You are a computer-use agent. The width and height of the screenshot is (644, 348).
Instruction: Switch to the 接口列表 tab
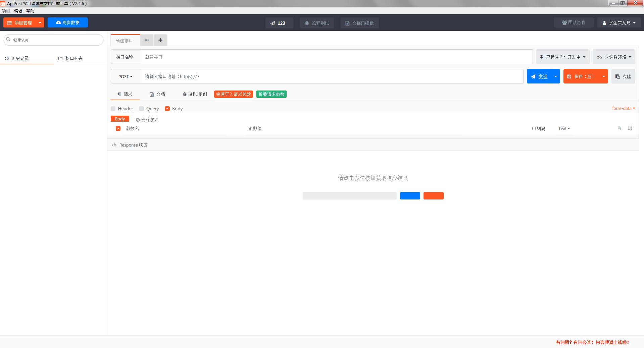pos(70,58)
